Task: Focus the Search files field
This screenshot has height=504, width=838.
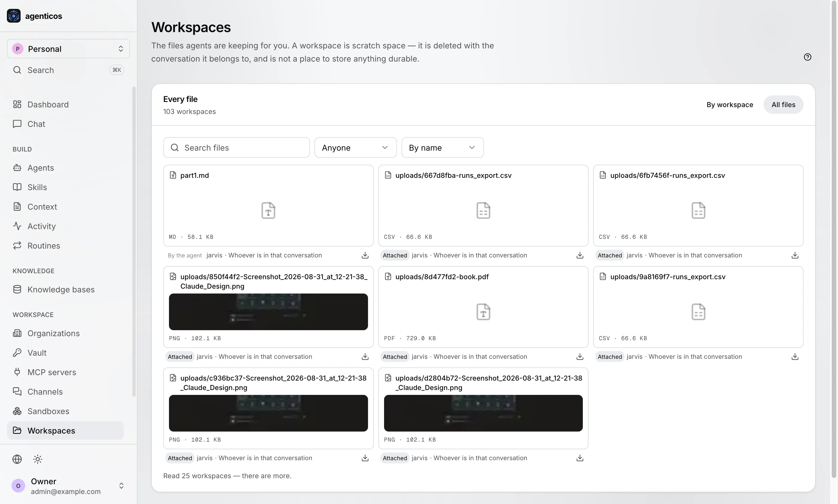Action: (x=236, y=147)
